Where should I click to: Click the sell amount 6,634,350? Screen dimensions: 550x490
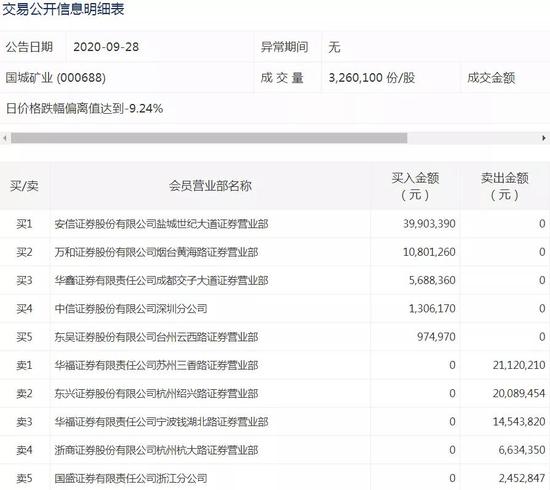(522, 450)
